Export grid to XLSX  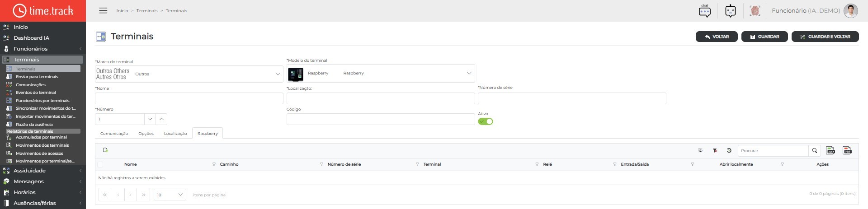(x=830, y=150)
